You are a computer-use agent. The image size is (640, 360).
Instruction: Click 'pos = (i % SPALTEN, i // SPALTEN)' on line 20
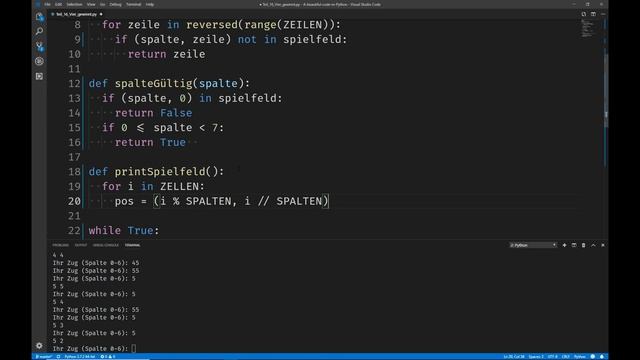tap(222, 201)
